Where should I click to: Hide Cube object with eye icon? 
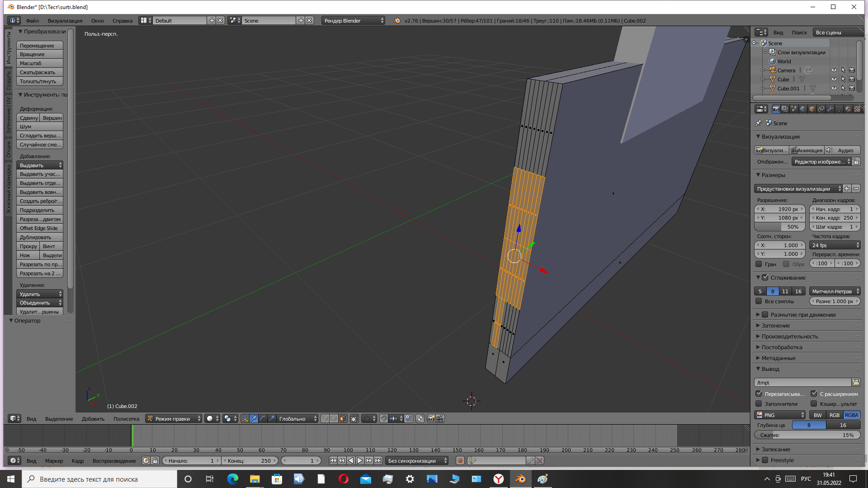pyautogui.click(x=834, y=80)
